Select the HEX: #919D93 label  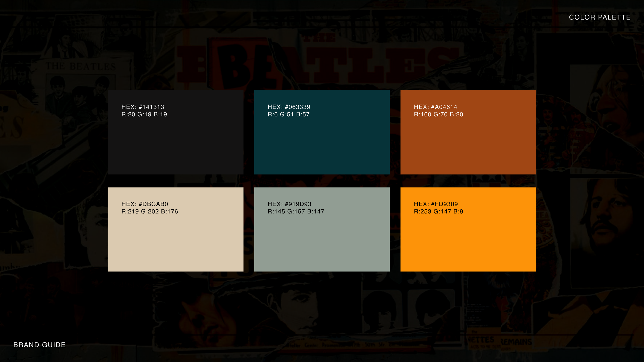click(x=289, y=204)
